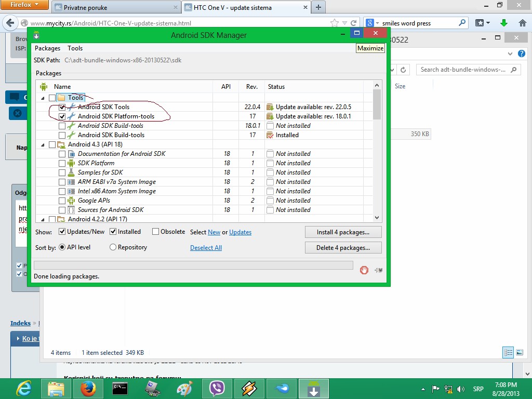Click the Delete 4 packages button
The height and width of the screenshot is (399, 532).
(x=343, y=248)
